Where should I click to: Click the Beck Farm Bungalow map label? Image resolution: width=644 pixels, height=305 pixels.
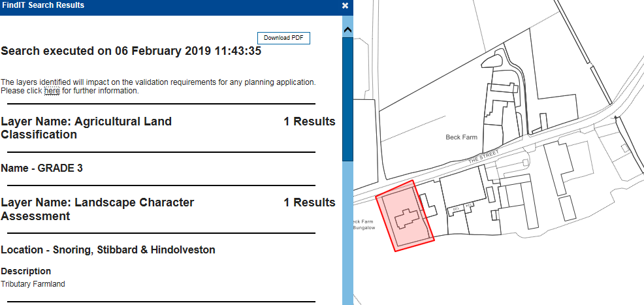pyautogui.click(x=364, y=225)
